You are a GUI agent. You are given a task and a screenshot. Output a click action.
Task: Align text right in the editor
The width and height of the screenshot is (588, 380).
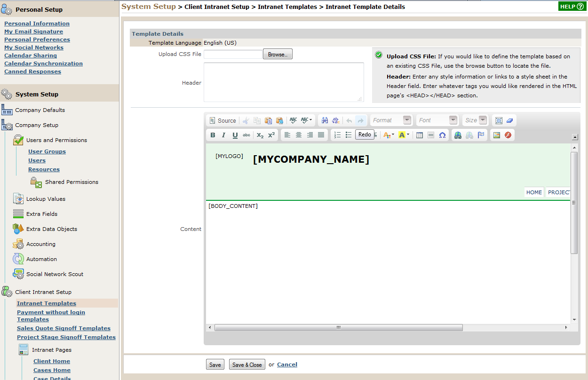[310, 135]
